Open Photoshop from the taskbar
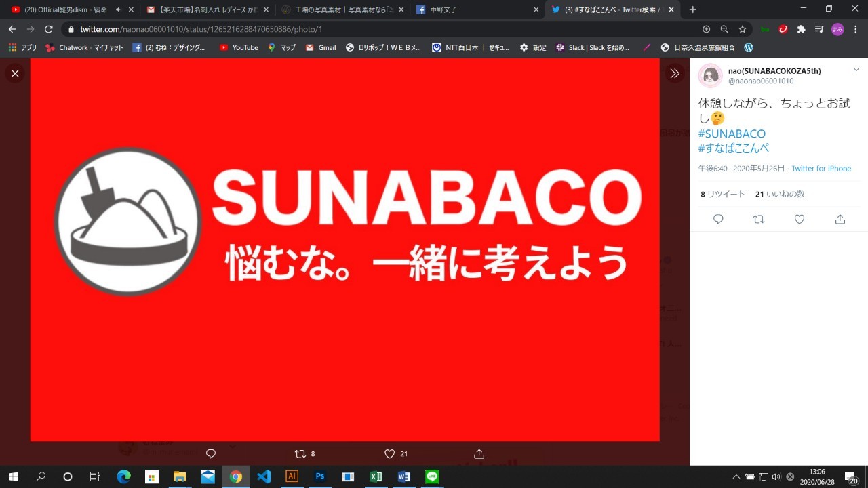Image resolution: width=868 pixels, height=488 pixels. 319,476
